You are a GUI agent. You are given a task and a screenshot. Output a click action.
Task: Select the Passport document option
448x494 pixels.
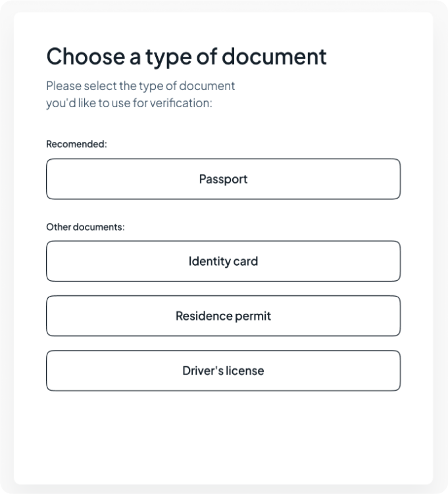click(x=224, y=179)
